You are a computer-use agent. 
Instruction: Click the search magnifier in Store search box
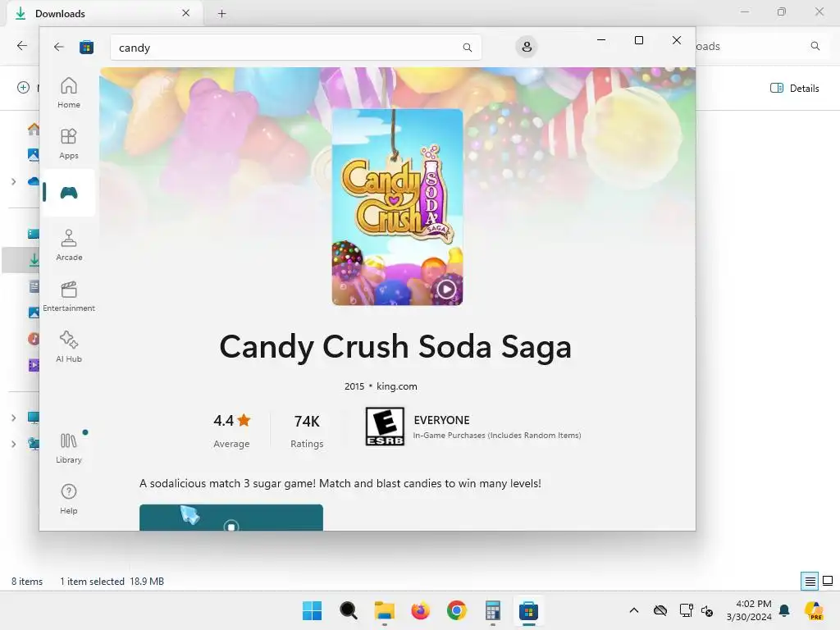tap(467, 48)
